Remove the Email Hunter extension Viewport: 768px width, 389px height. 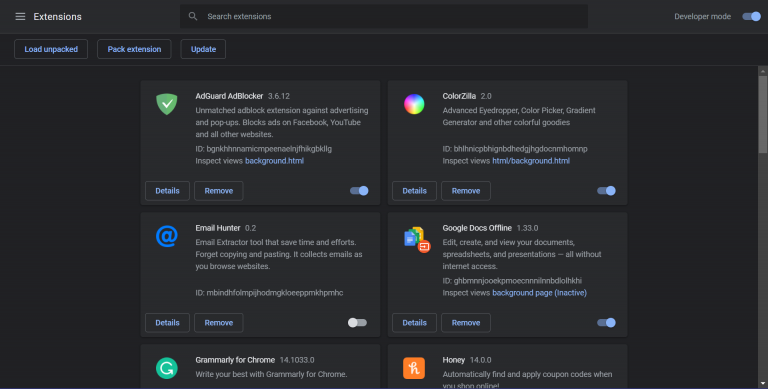[x=218, y=322]
